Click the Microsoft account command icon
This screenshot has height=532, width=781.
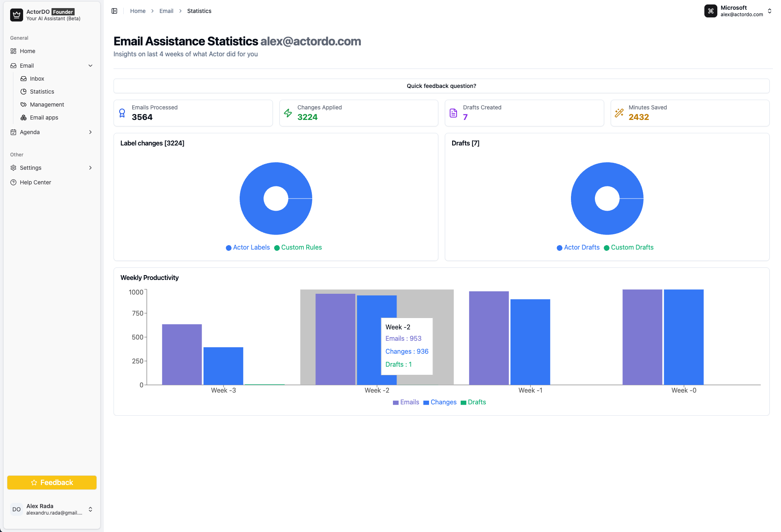[x=711, y=11]
